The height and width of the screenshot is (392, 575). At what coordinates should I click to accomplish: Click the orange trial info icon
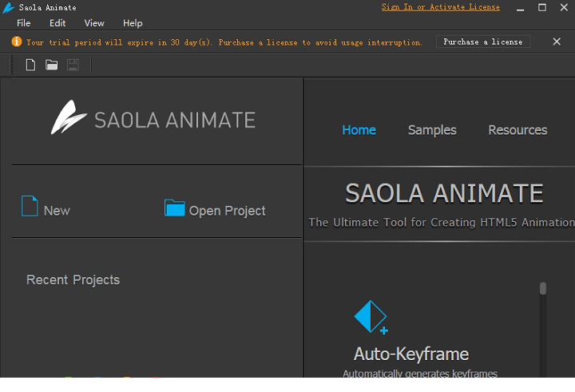pos(17,42)
